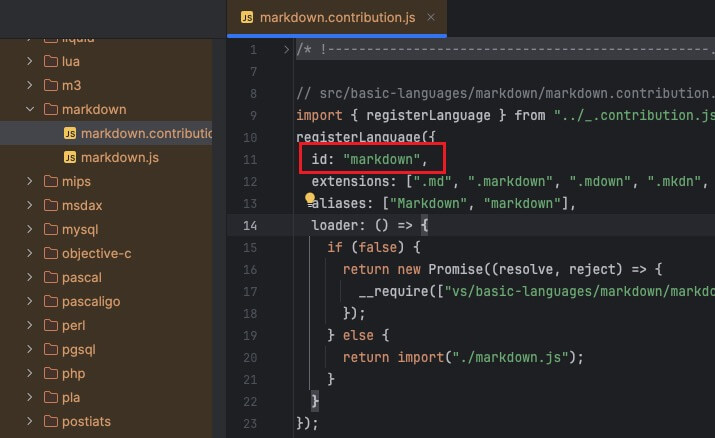
Task: Expand the m3 folder
Action: [30, 85]
